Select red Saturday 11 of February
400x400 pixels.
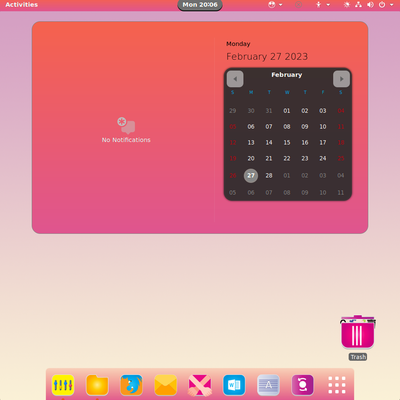341,127
